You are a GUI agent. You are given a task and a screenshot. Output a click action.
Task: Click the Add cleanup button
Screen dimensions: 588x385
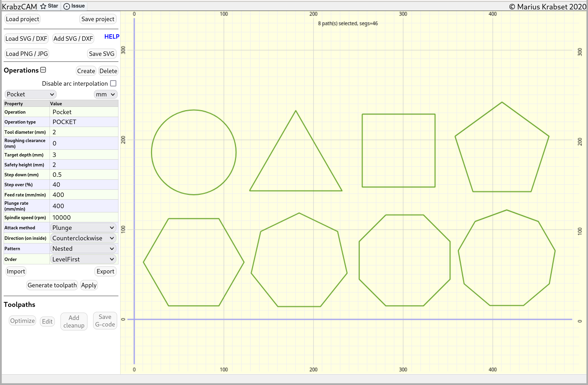pyautogui.click(x=74, y=322)
